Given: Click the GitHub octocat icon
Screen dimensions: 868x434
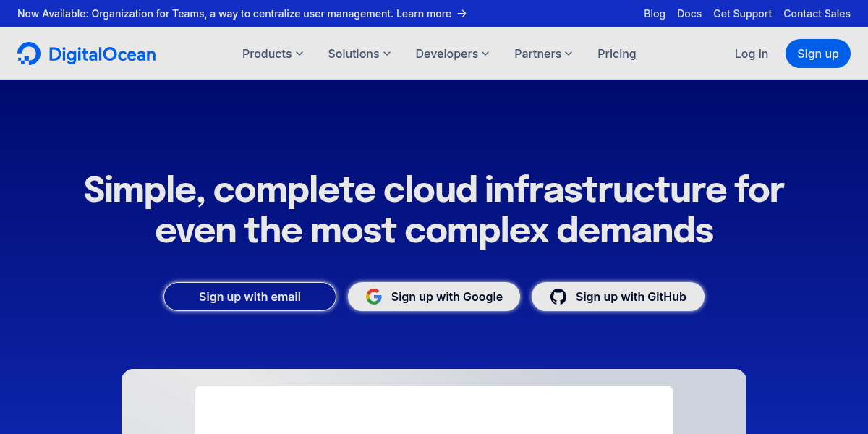Looking at the screenshot, I should [558, 297].
